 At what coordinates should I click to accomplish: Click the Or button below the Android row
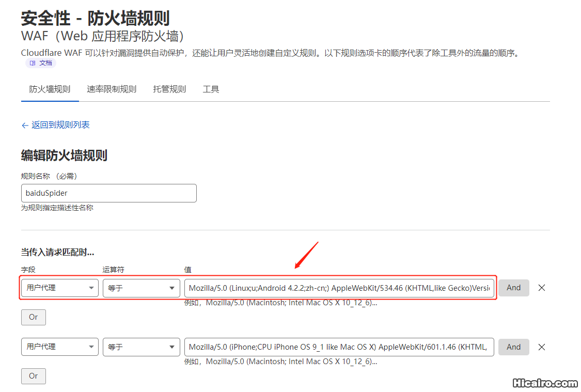pyautogui.click(x=34, y=317)
